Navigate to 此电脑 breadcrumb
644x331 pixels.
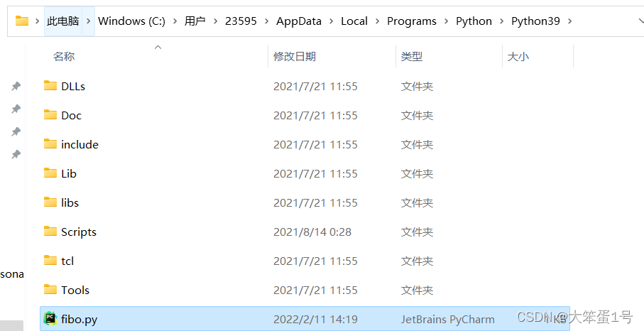[x=63, y=21]
